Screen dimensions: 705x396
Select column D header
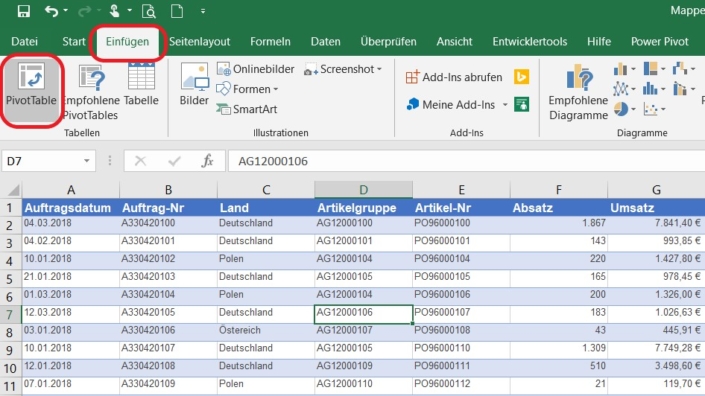[x=363, y=190]
